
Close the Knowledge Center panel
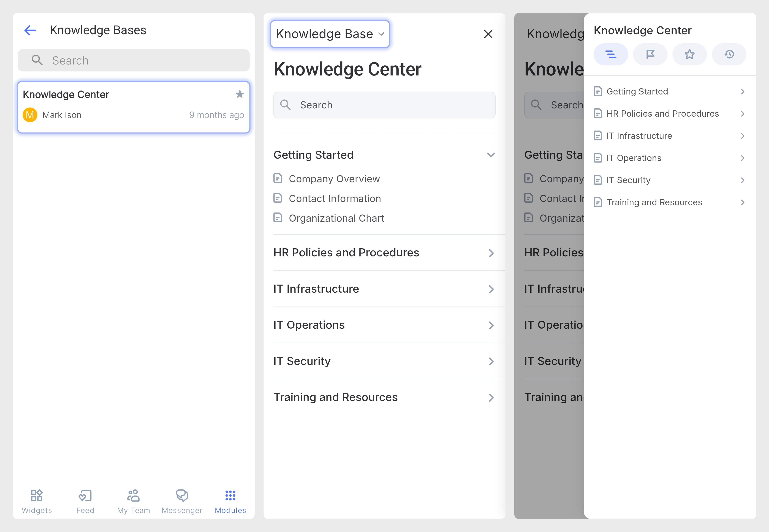pos(488,34)
